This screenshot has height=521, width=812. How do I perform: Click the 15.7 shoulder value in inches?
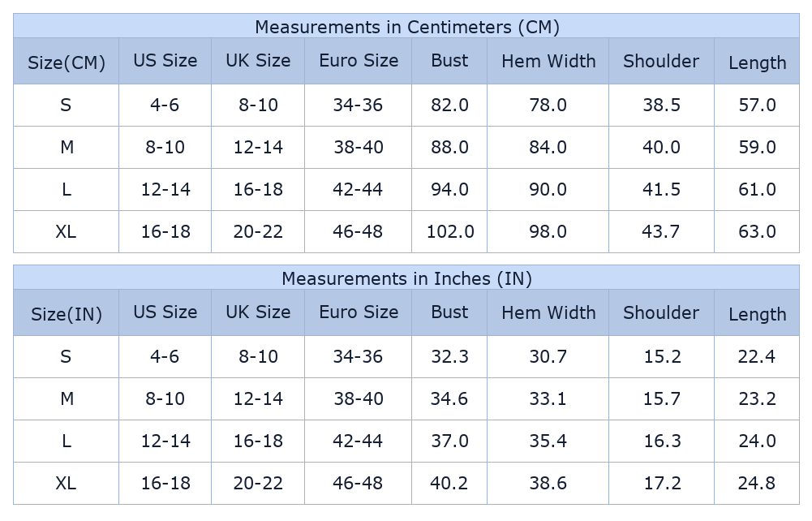tap(661, 398)
